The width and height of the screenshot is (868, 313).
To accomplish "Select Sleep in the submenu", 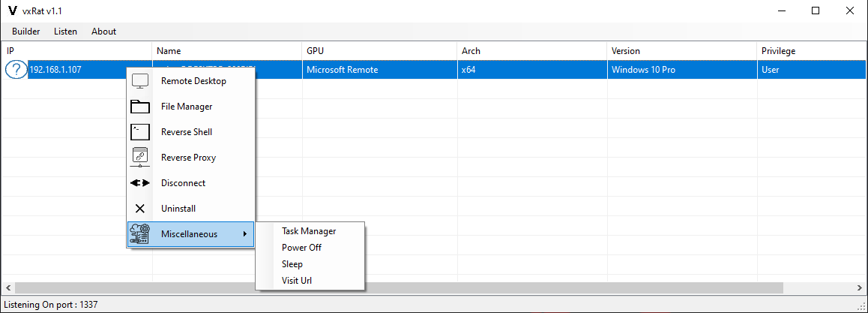I will (x=310, y=264).
